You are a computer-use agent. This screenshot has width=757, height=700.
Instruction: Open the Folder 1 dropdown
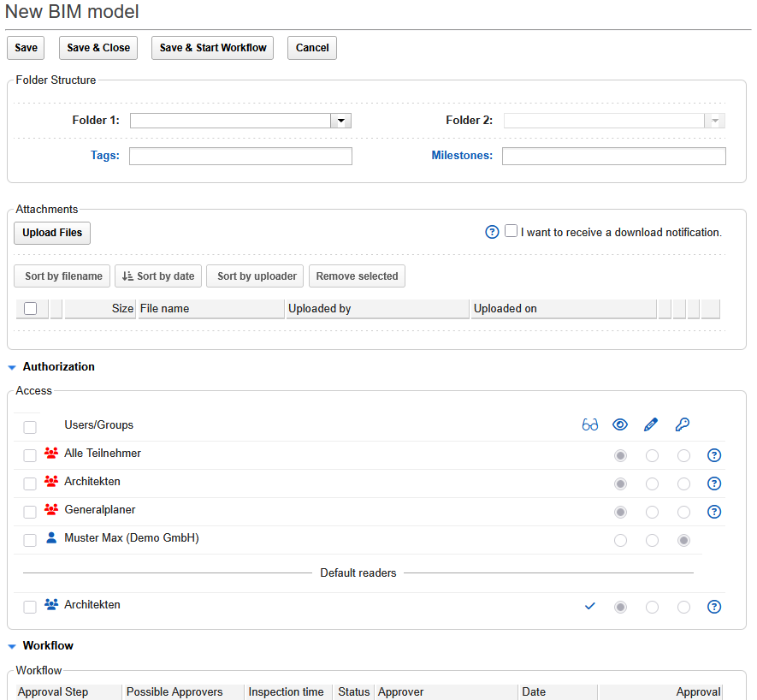pyautogui.click(x=341, y=121)
